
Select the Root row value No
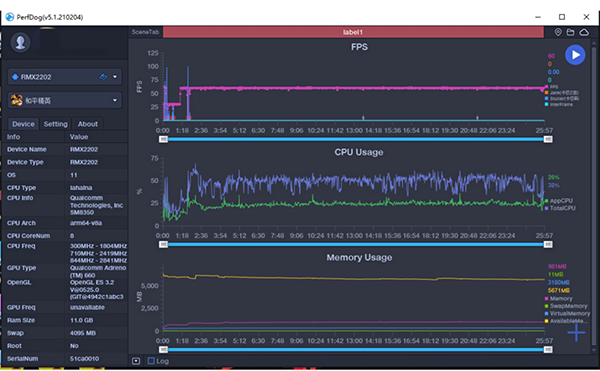[x=74, y=346]
